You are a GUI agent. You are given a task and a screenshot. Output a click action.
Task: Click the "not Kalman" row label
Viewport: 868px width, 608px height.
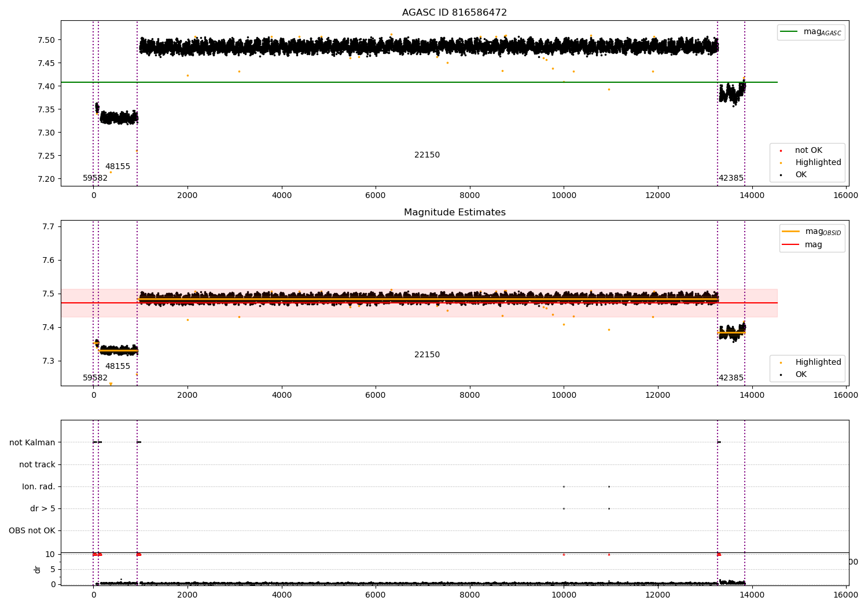coord(32,442)
